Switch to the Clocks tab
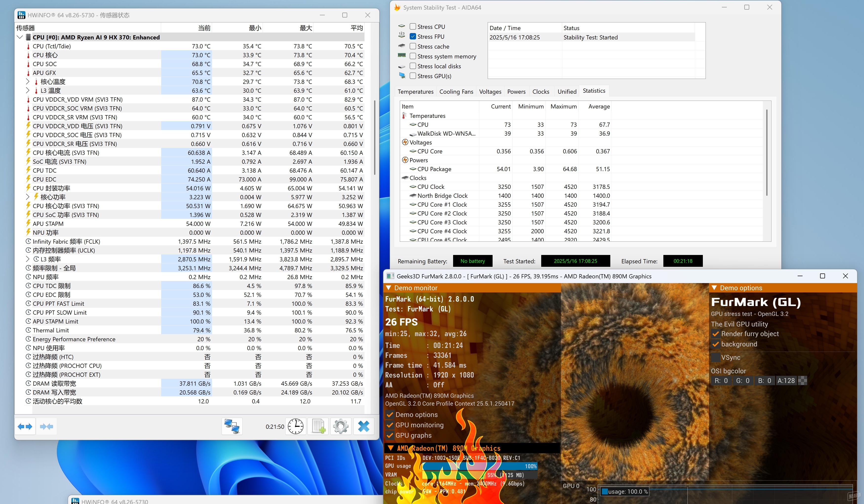Viewport: 864px width, 504px height. tap(541, 91)
